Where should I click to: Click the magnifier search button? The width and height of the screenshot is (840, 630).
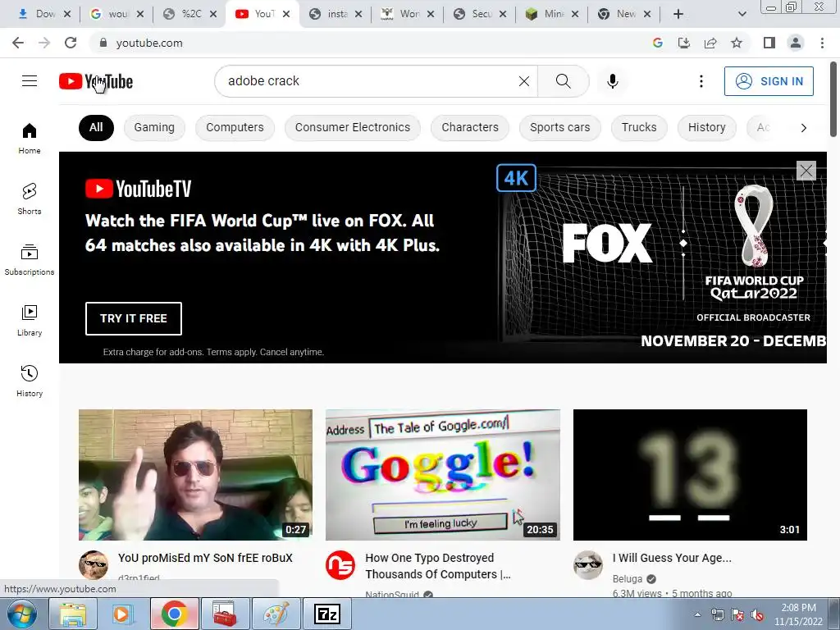click(563, 81)
